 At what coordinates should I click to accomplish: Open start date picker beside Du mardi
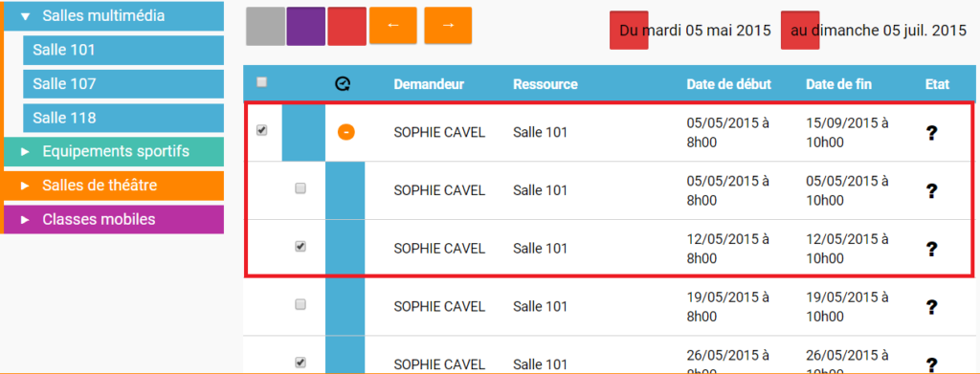pos(629,30)
